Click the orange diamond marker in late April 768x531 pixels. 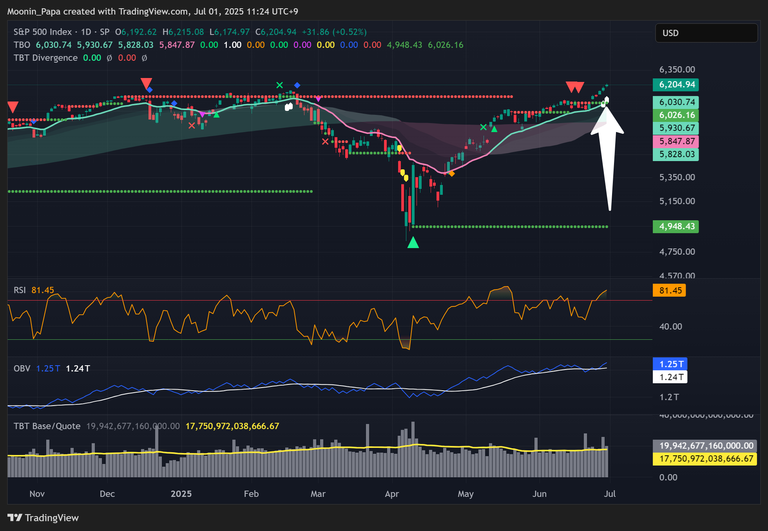pos(452,174)
